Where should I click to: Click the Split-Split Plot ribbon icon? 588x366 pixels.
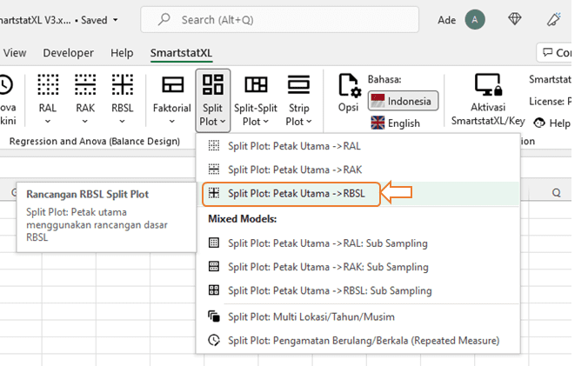click(x=256, y=84)
